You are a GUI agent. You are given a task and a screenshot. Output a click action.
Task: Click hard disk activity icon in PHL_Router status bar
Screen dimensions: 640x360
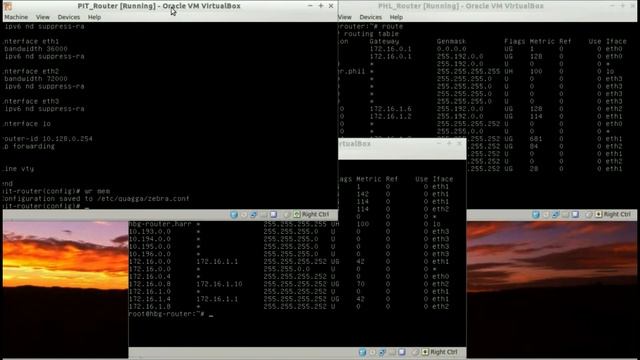[536, 214]
